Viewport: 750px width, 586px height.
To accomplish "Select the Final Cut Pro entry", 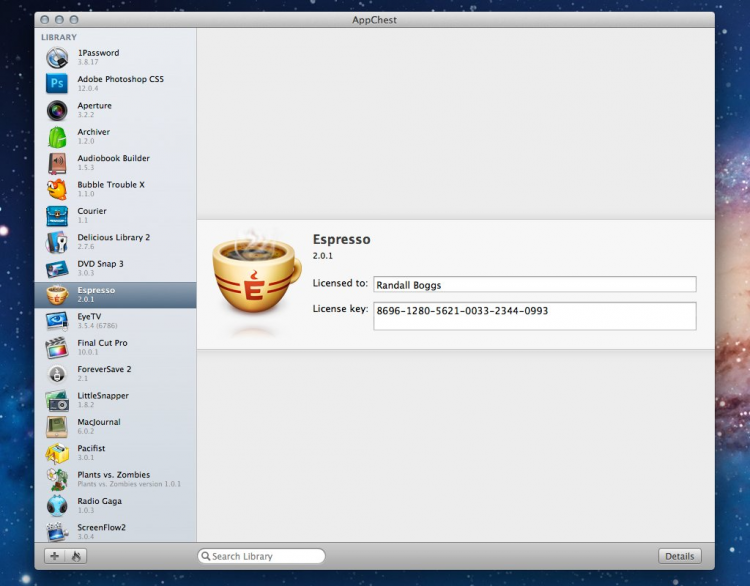I will coord(115,347).
